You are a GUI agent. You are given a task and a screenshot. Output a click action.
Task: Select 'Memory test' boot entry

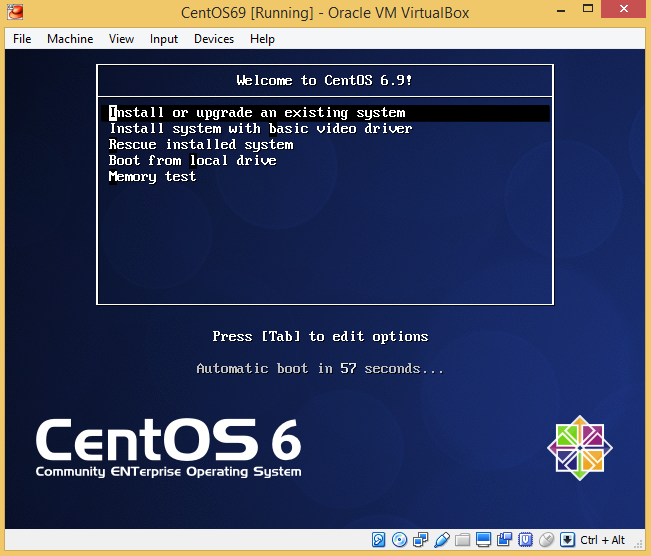[152, 177]
